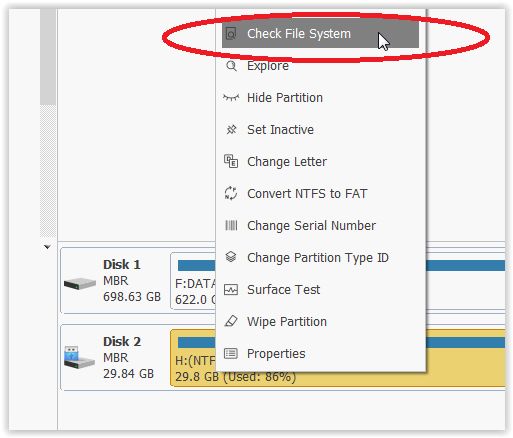Click the Hide Partition eye icon
Image resolution: width=513 pixels, height=438 pixels.
pyautogui.click(x=231, y=97)
